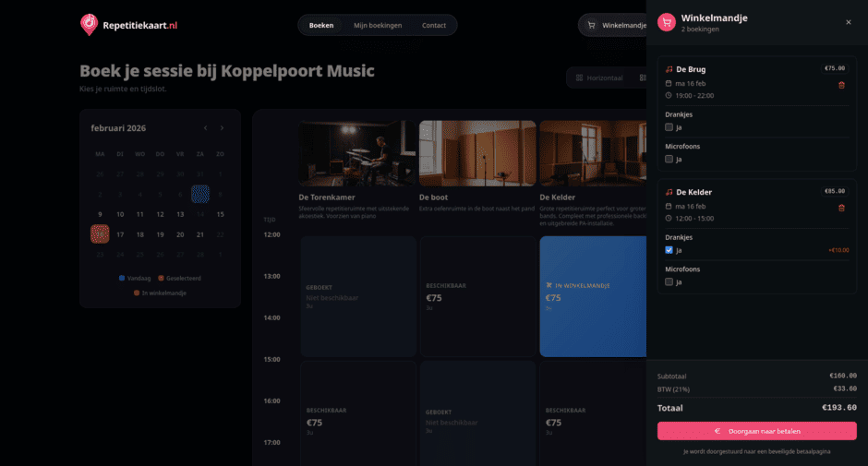Open De boot room photo
Screen dimensions: 868x466
(x=477, y=153)
